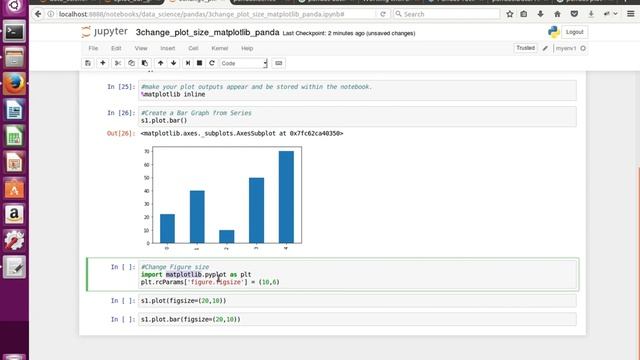Image resolution: width=640 pixels, height=360 pixels.
Task: Insert a new cell below using the plus icon
Action: click(x=103, y=63)
